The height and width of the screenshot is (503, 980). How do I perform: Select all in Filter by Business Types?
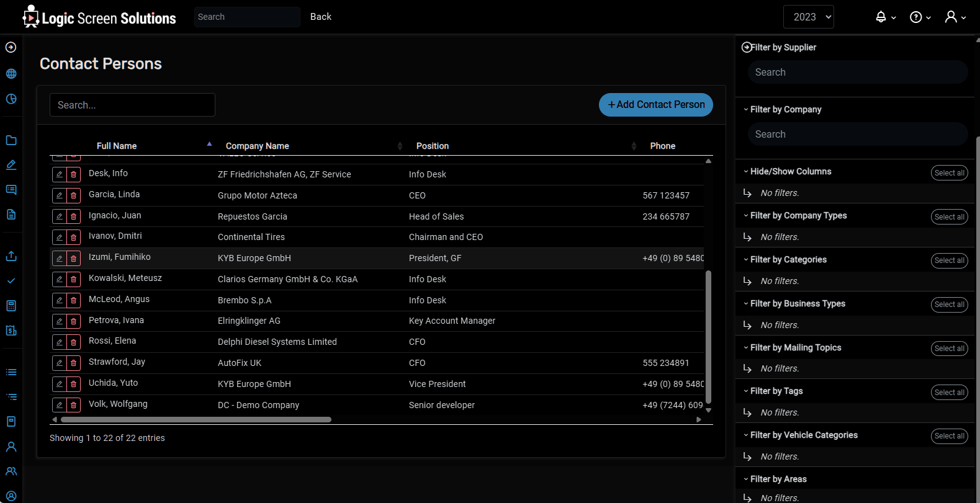(x=949, y=305)
